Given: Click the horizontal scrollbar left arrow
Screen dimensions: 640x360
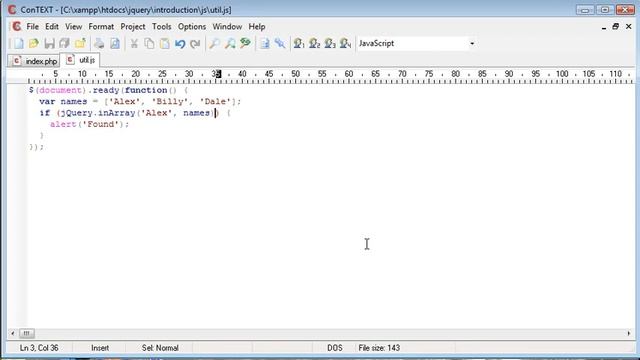Looking at the screenshot, I should 13,333.
